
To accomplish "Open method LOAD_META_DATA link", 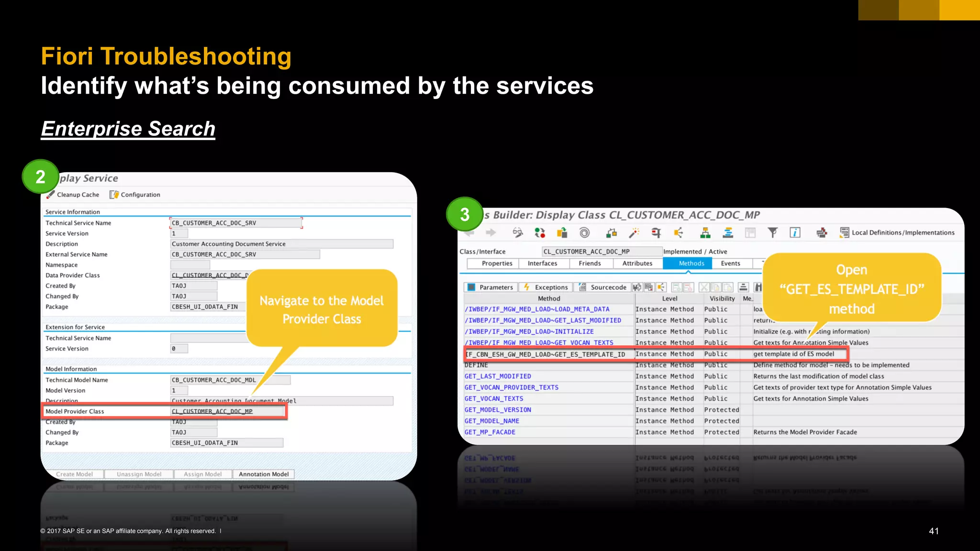I will (x=537, y=309).
